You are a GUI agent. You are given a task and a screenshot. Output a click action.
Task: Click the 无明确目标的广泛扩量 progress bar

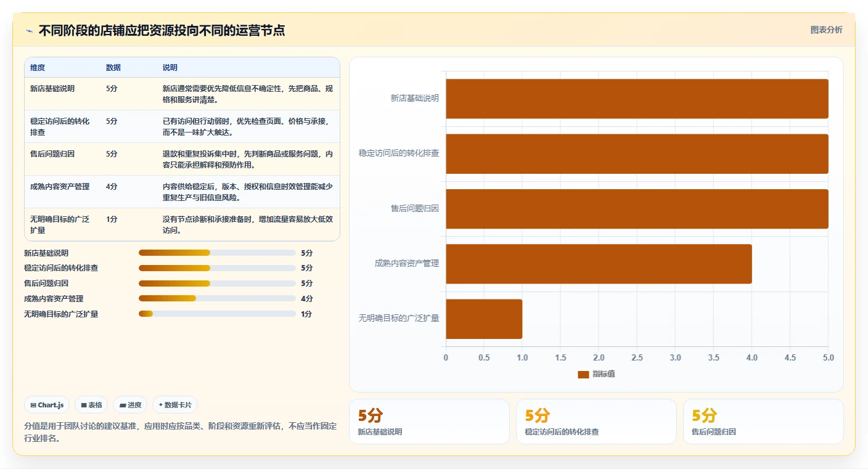pyautogui.click(x=217, y=314)
